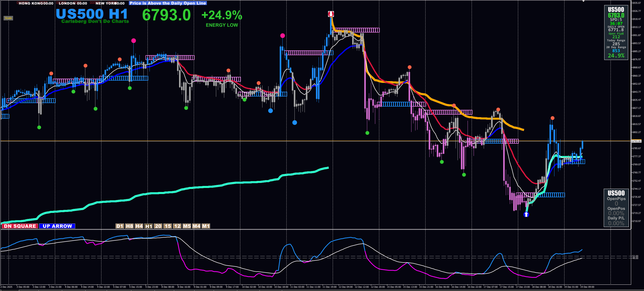Toggle the DN SQUARE button
Image resolution: width=644 pixels, height=291 pixels.
[x=20, y=226]
